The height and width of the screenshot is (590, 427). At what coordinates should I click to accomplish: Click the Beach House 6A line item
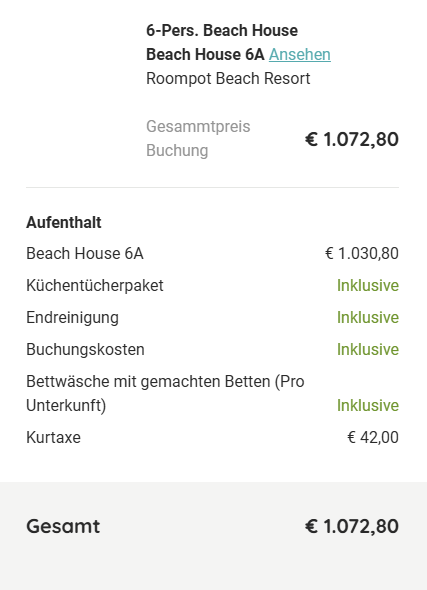click(x=85, y=253)
